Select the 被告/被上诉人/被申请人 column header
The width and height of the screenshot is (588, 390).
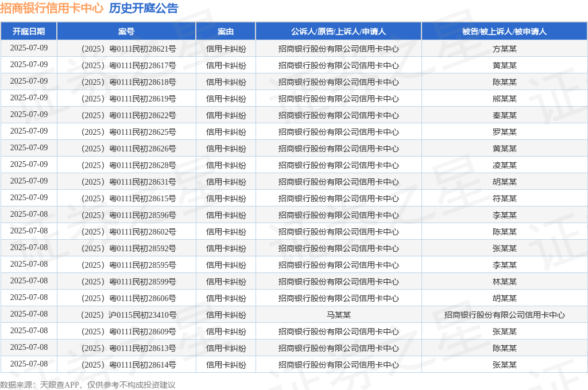point(504,32)
